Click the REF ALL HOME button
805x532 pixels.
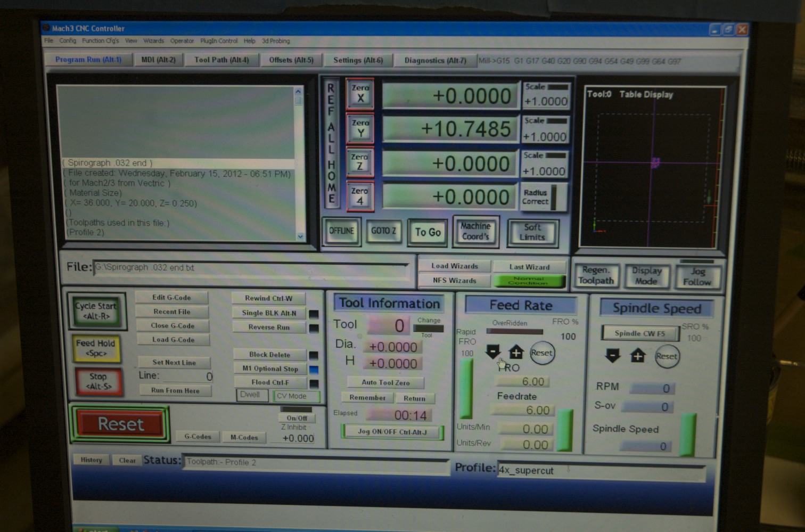pos(331,144)
